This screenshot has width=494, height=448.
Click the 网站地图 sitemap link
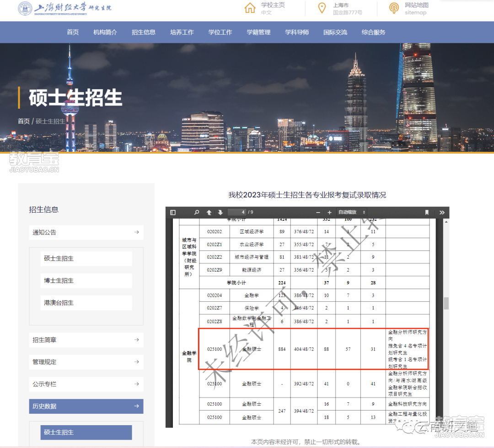417,5
